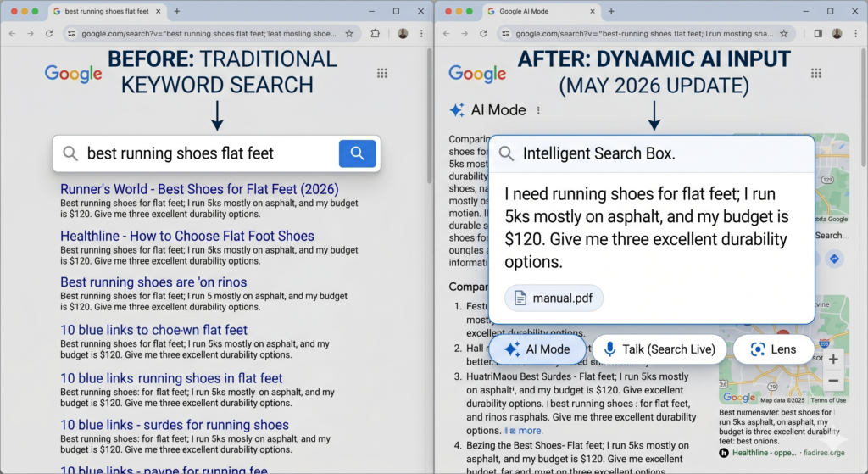This screenshot has width=868, height=474.
Task: Click back arrow in left browser window
Action: click(12, 34)
